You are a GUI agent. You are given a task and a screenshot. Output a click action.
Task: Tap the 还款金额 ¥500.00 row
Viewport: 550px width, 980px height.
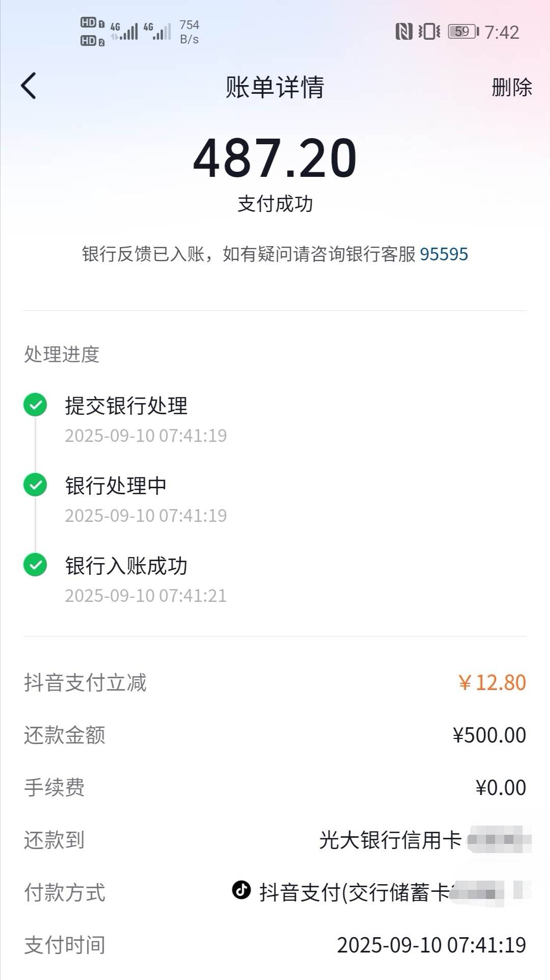pos(275,735)
